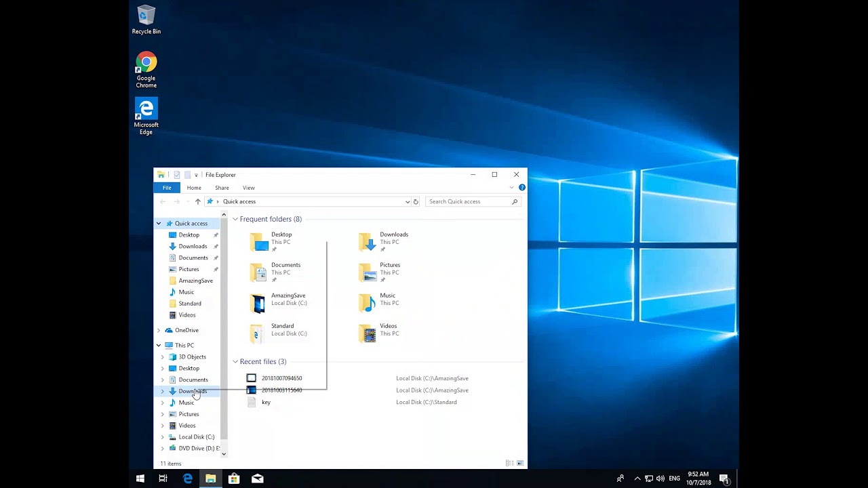The width and height of the screenshot is (868, 488).
Task: Expand Local Disk (C:) node
Action: click(163, 437)
